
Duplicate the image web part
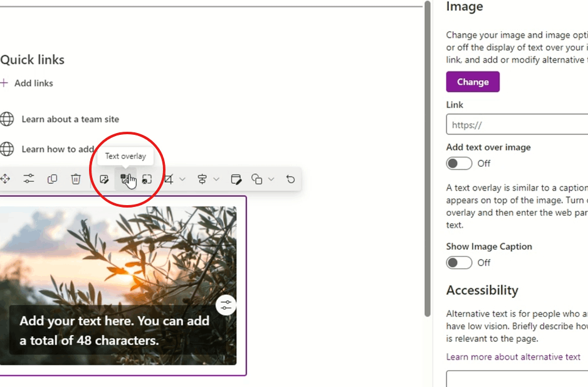pyautogui.click(x=52, y=179)
